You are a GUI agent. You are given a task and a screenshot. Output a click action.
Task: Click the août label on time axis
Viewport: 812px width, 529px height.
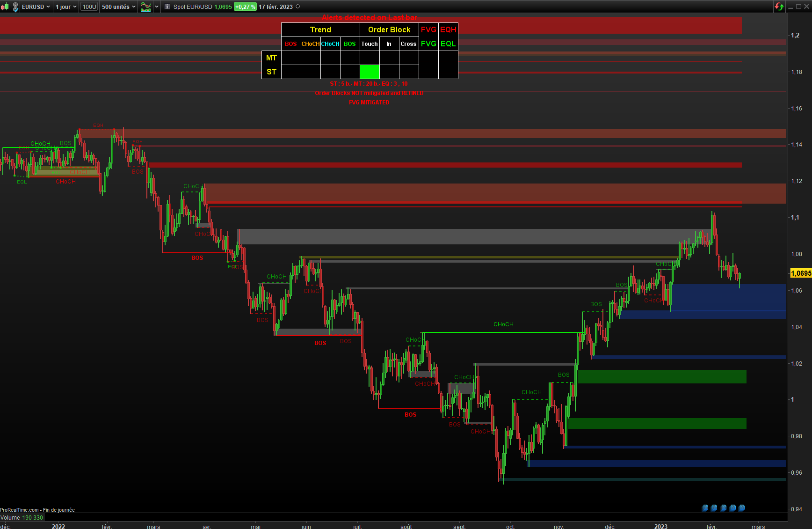click(406, 526)
